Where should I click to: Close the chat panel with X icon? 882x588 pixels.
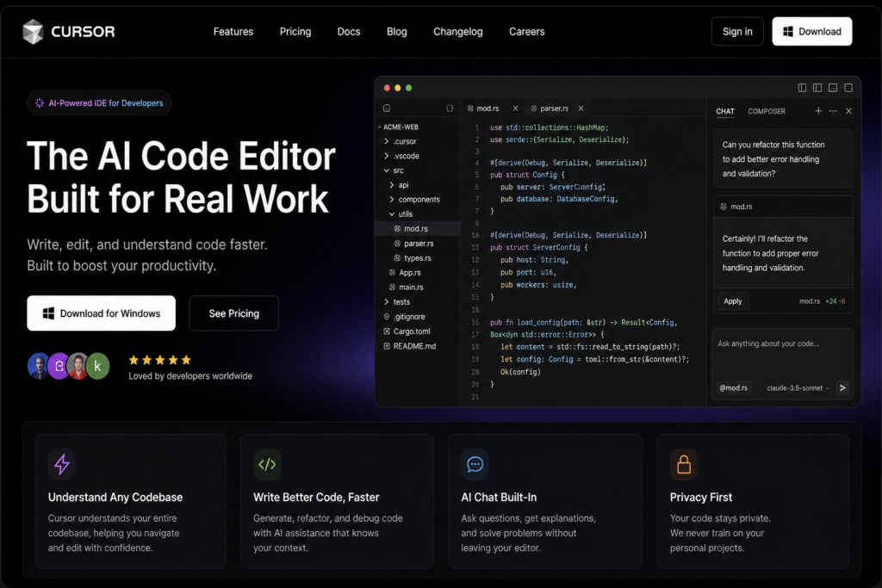point(848,111)
